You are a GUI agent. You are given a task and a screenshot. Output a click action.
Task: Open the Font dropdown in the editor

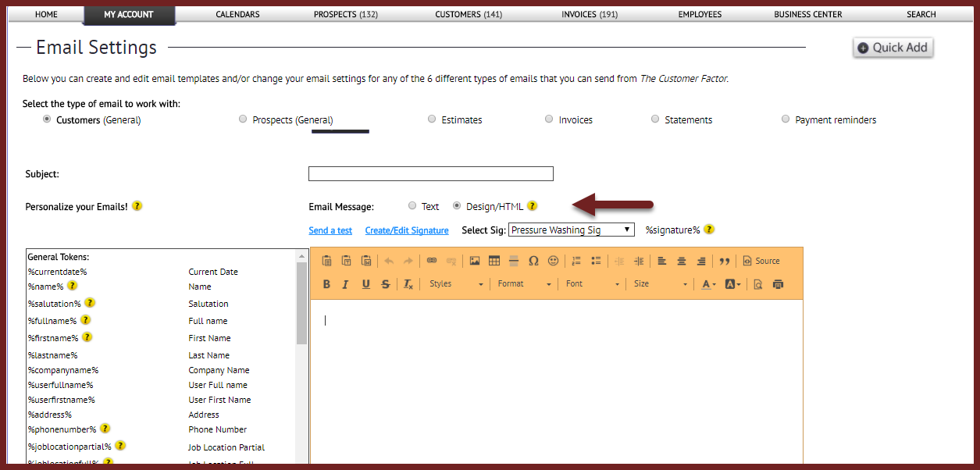click(593, 284)
